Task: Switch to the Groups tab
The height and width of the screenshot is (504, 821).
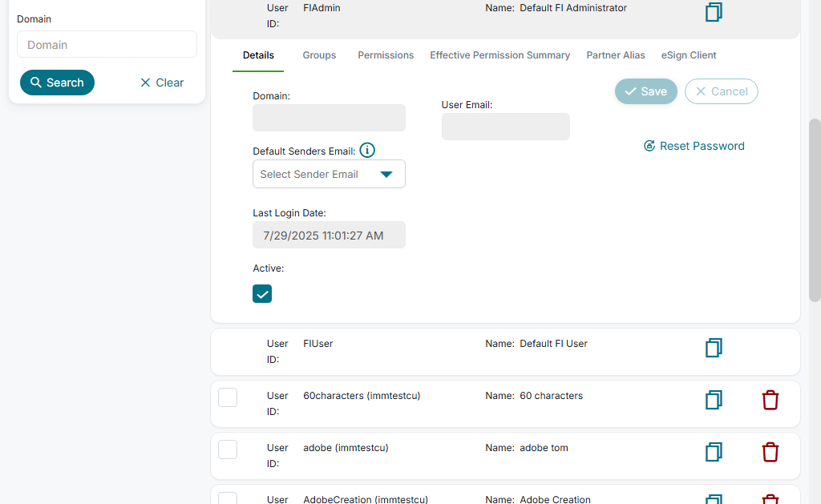Action: pos(319,55)
